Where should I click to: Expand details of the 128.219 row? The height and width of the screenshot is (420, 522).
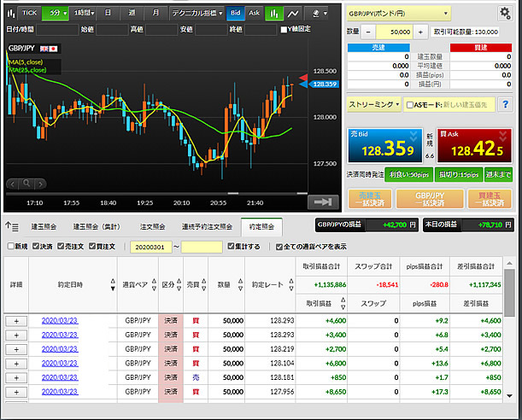(16, 349)
